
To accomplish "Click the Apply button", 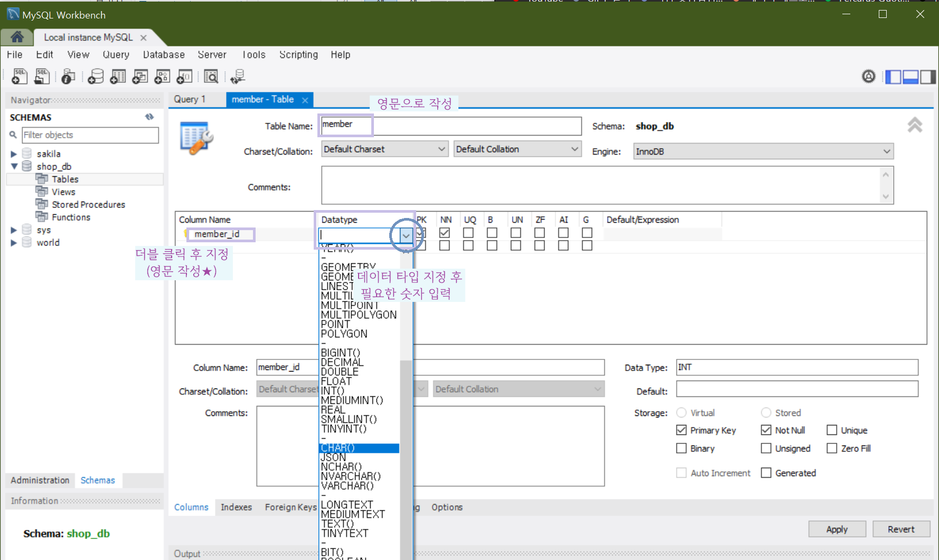I will [837, 529].
